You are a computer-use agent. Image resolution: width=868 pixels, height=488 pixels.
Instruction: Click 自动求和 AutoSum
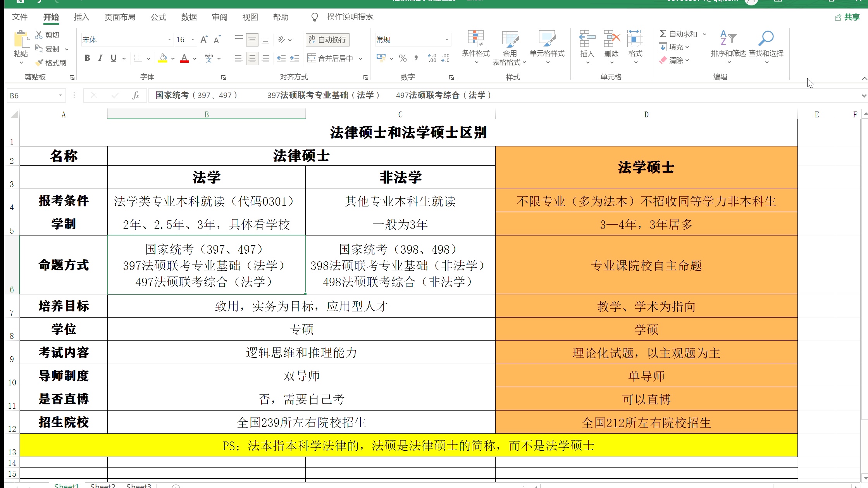tap(678, 34)
